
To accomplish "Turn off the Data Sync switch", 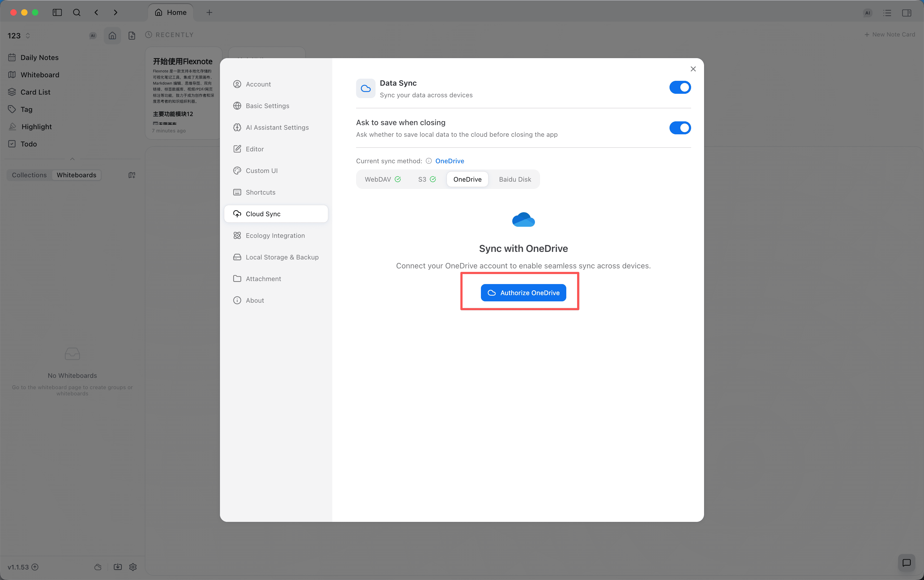I will tap(680, 88).
